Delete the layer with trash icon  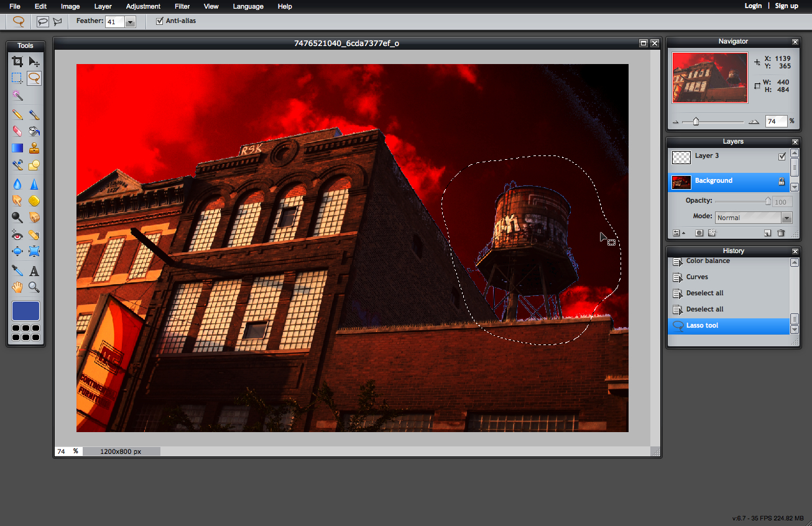pyautogui.click(x=781, y=233)
